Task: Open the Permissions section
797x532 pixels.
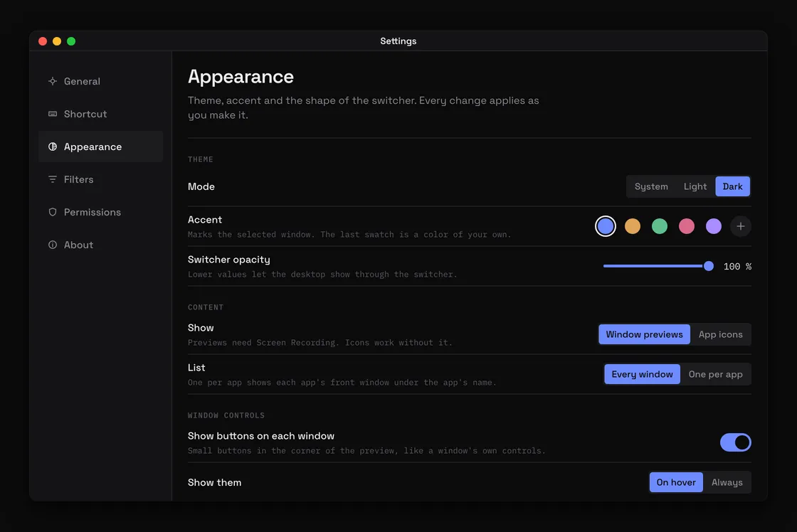Action: [100, 212]
